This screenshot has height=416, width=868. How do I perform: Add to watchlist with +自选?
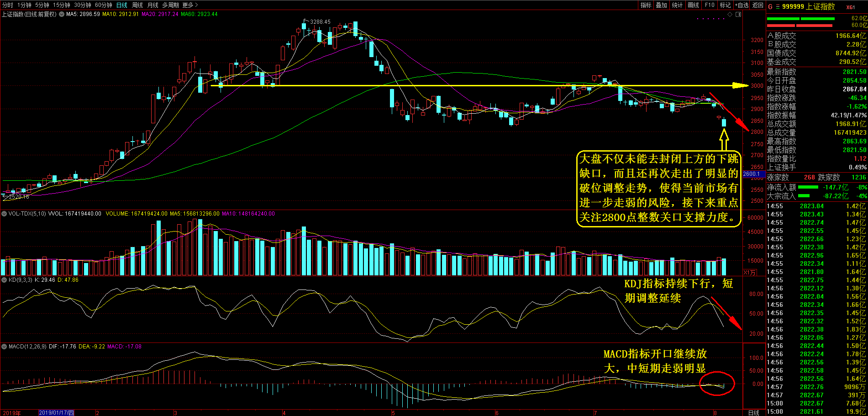point(742,5)
